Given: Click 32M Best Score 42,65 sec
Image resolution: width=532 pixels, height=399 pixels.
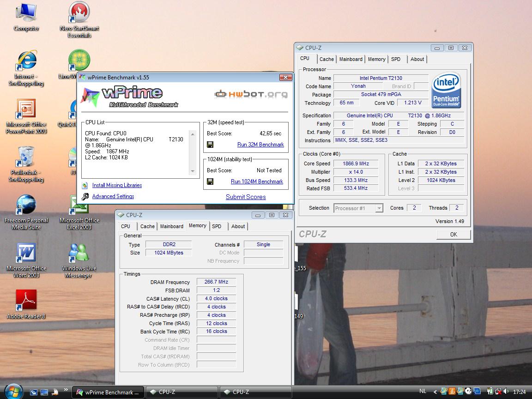Looking at the screenshot, I should click(271, 133).
